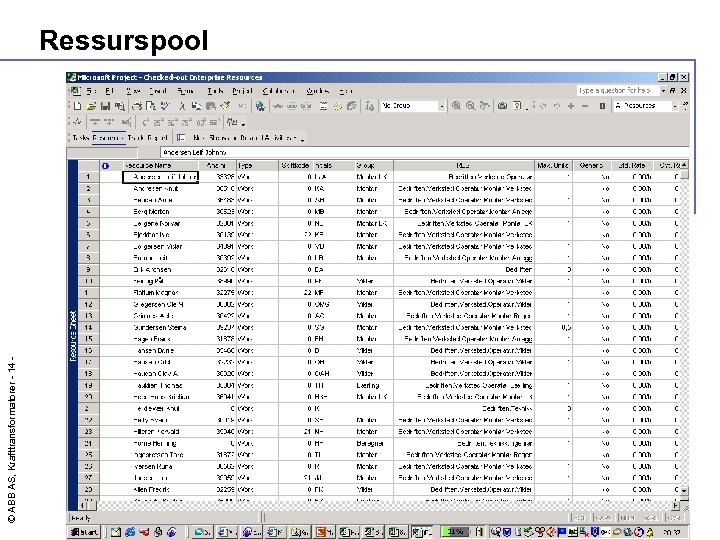Open the View menu

pyautogui.click(x=133, y=91)
